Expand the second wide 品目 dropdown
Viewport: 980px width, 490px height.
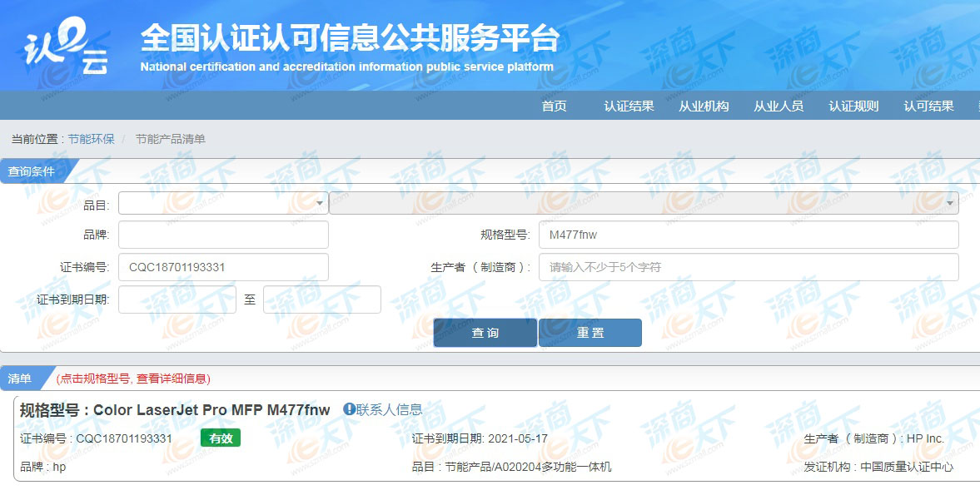point(644,203)
